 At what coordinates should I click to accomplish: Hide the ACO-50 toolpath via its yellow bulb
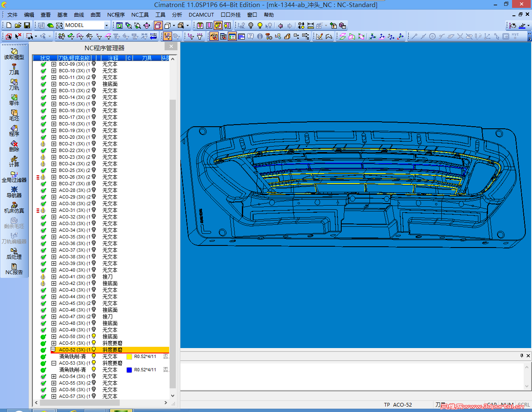click(x=94, y=336)
